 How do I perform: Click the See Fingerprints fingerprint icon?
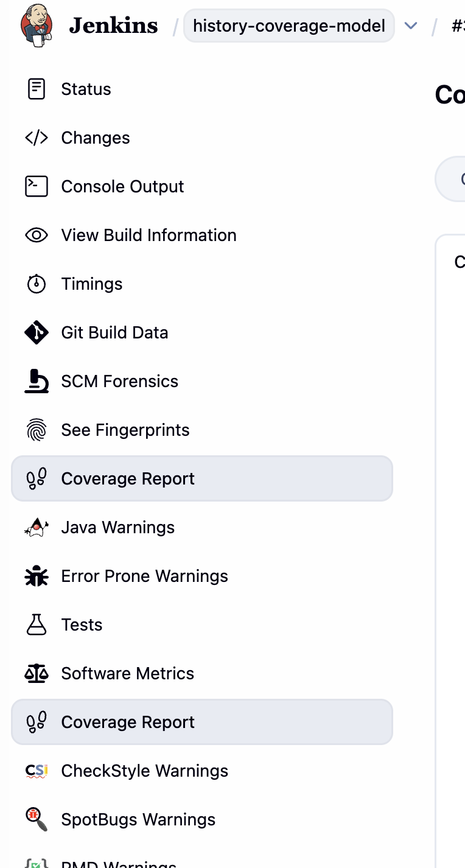point(37,430)
